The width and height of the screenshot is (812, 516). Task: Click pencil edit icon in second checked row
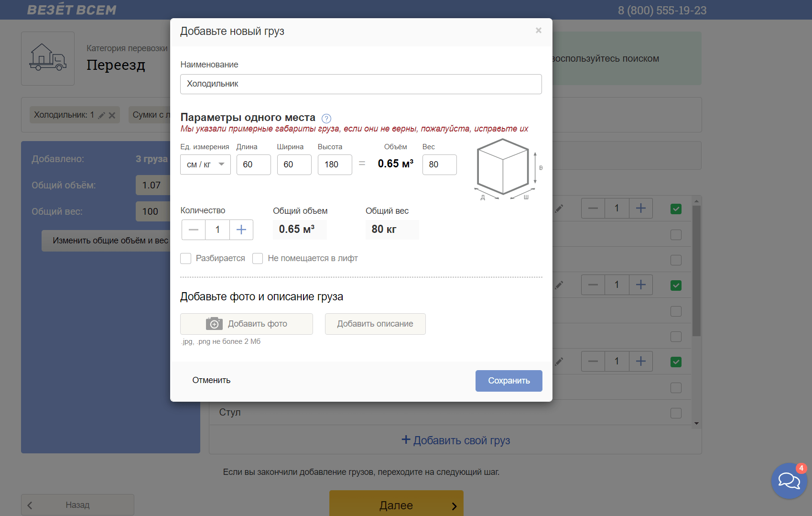click(559, 285)
